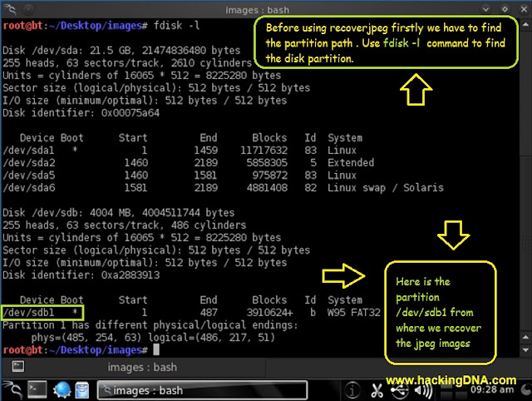The image size is (532, 401).
Task: Click 'Disk /dev/sda: 21.5 GB' line
Action: pyautogui.click(x=121, y=50)
